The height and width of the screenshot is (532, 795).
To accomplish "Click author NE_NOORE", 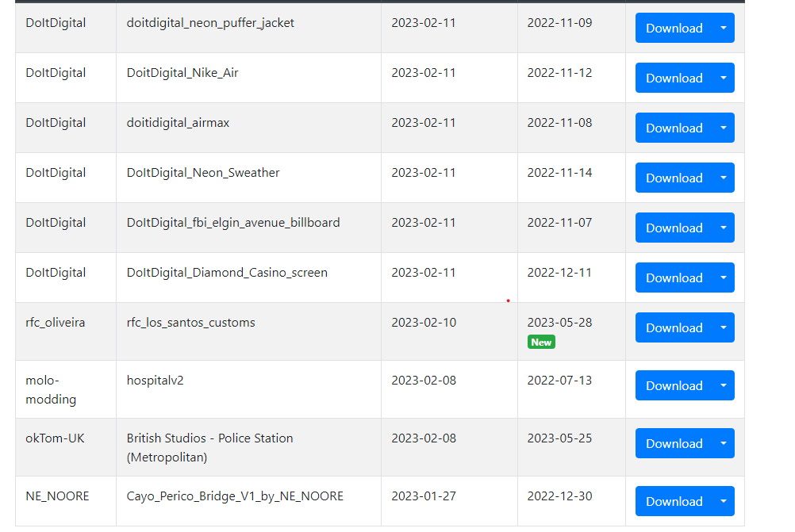I will [x=57, y=496].
